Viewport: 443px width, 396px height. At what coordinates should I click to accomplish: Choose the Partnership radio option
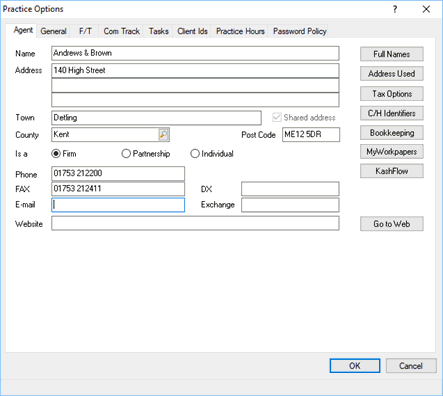click(126, 154)
